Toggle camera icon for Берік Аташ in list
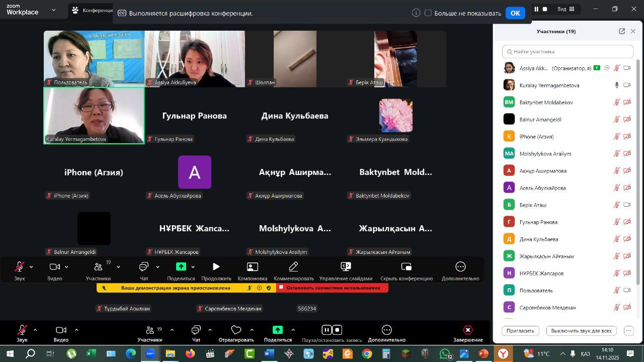 point(627,205)
